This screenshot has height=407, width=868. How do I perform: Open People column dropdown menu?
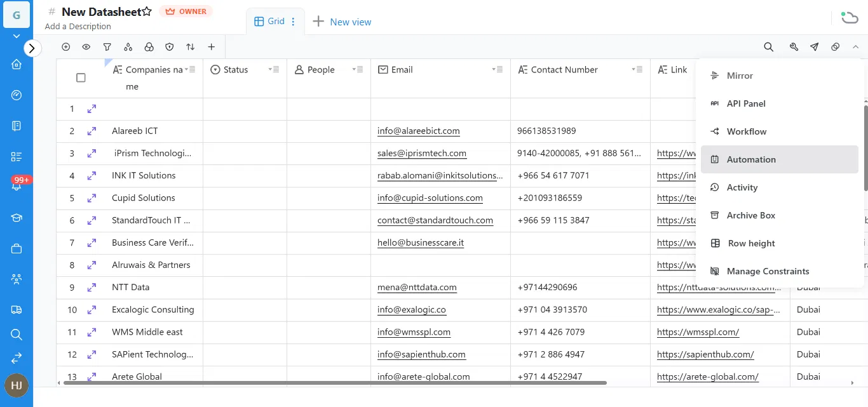coord(358,69)
